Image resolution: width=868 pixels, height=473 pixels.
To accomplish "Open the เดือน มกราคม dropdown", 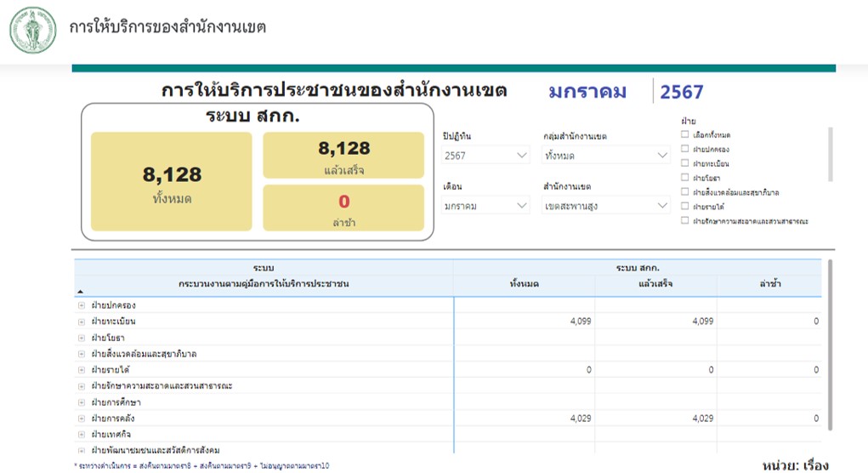I will pyautogui.click(x=485, y=206).
